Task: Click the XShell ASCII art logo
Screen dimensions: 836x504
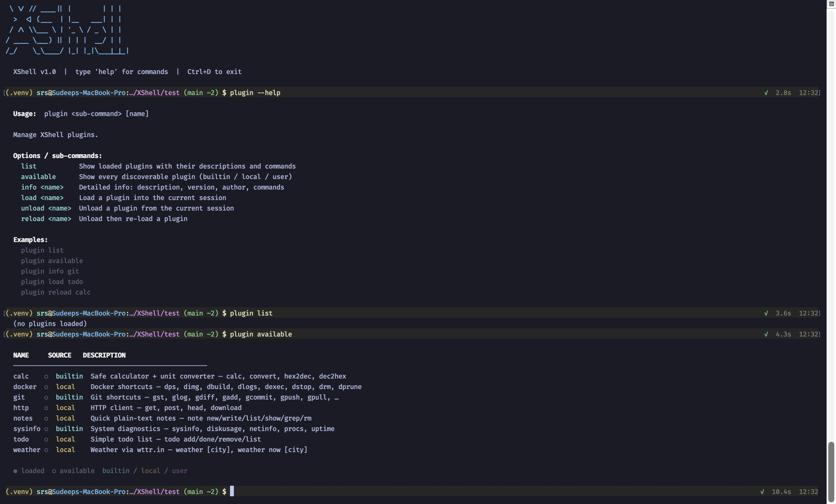Action: 67,30
